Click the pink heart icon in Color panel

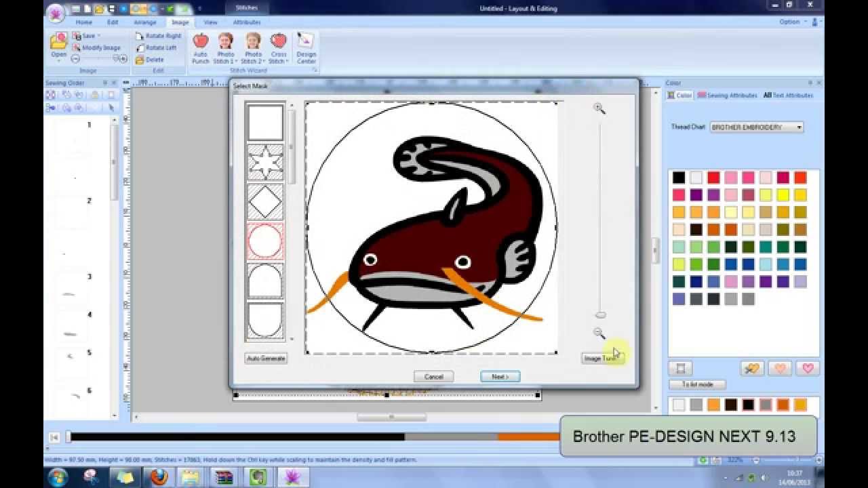coord(808,369)
